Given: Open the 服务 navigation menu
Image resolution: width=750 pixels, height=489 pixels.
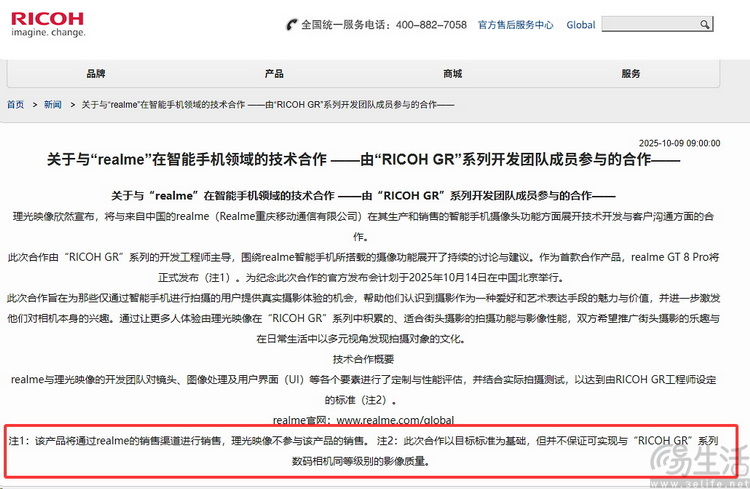Looking at the screenshot, I should coord(631,74).
